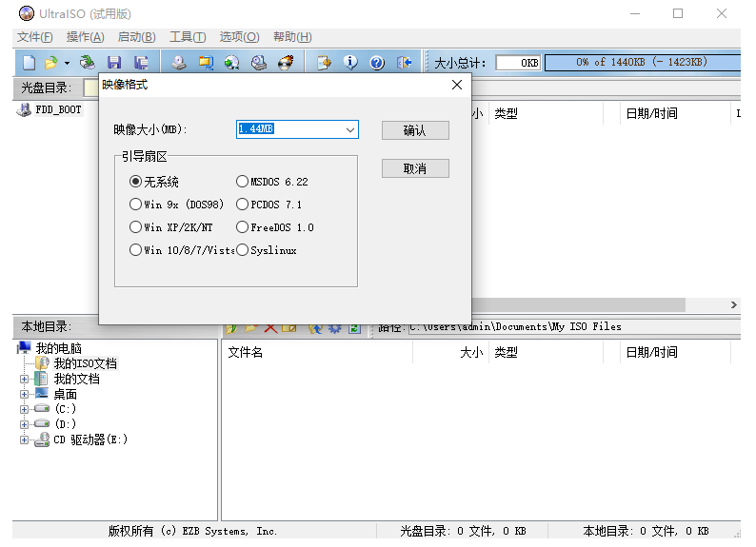Image resolution: width=756 pixels, height=547 pixels.
Task: Click the Mount to virtual drive icon
Action: pos(259,63)
